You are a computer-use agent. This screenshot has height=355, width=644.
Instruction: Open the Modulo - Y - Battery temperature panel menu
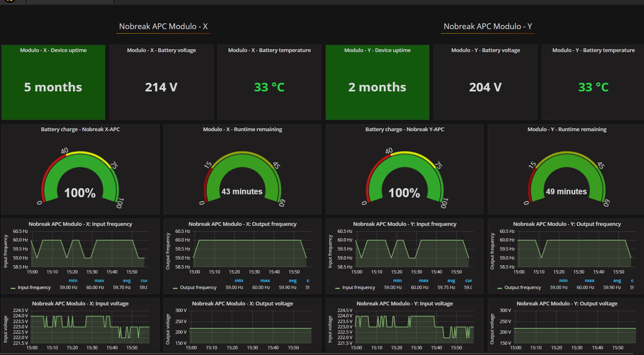pos(594,50)
